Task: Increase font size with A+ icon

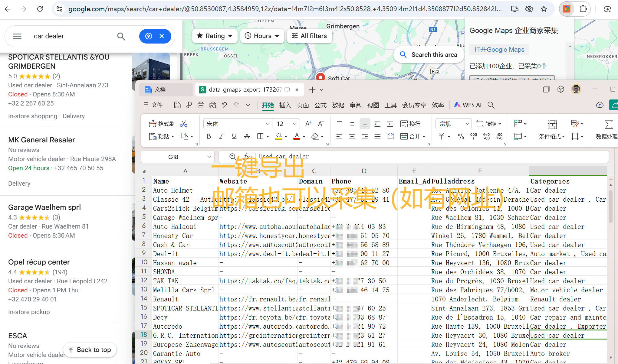Action: click(308, 124)
